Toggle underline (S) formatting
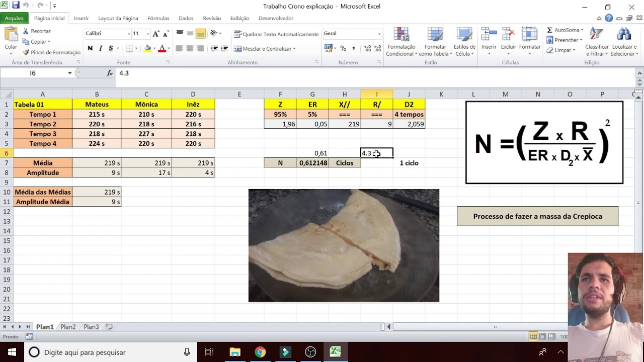This screenshot has height=362, width=644. (x=111, y=49)
